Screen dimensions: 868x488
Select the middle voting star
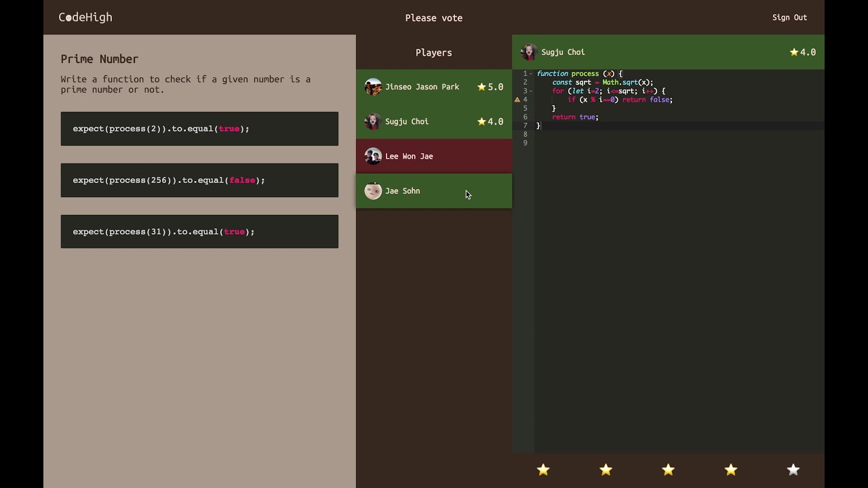tap(668, 469)
